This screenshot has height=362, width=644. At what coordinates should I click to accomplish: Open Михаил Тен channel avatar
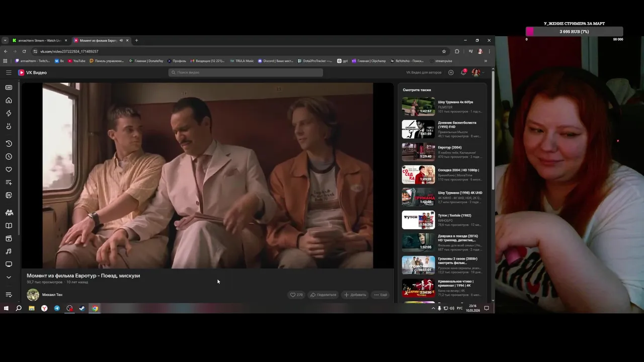point(33,295)
